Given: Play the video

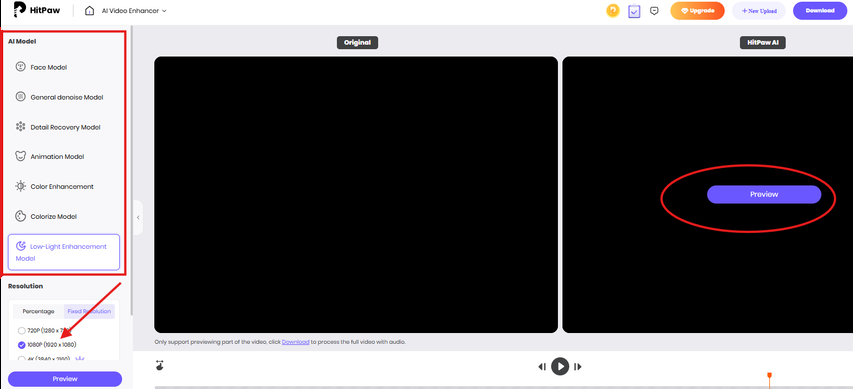Looking at the screenshot, I should (560, 366).
